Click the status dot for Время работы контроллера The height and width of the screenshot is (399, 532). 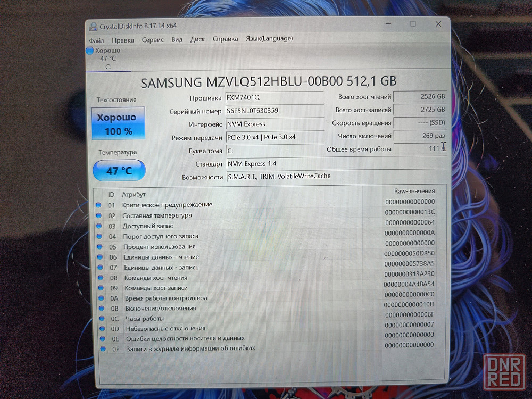coord(102,298)
